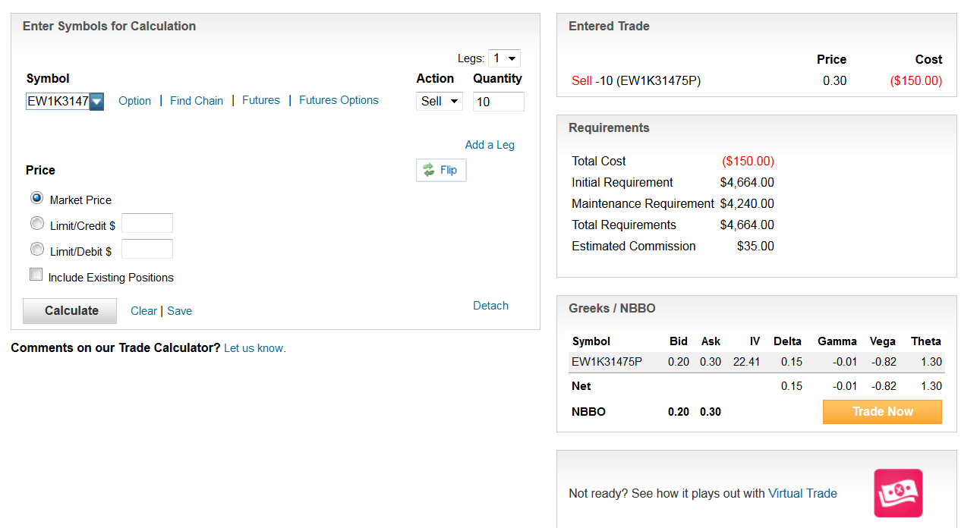
Task: Click the Theta column header
Action: pyautogui.click(x=926, y=341)
